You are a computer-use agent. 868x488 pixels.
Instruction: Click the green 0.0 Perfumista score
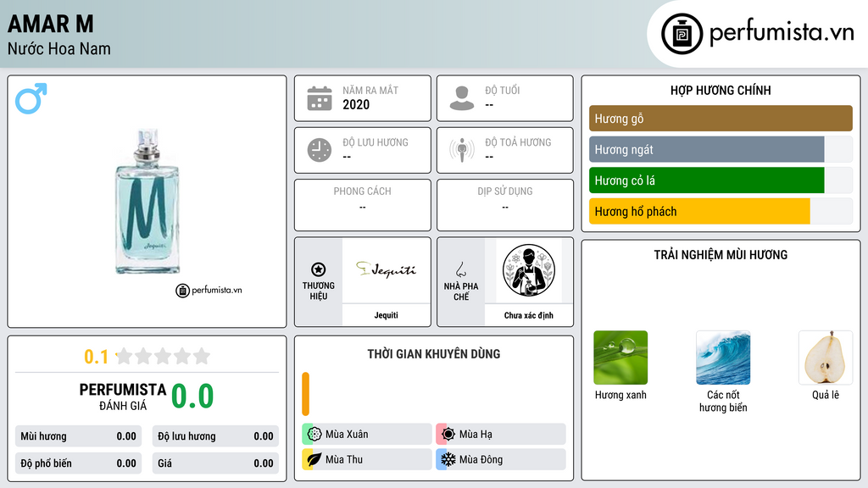coord(192,396)
